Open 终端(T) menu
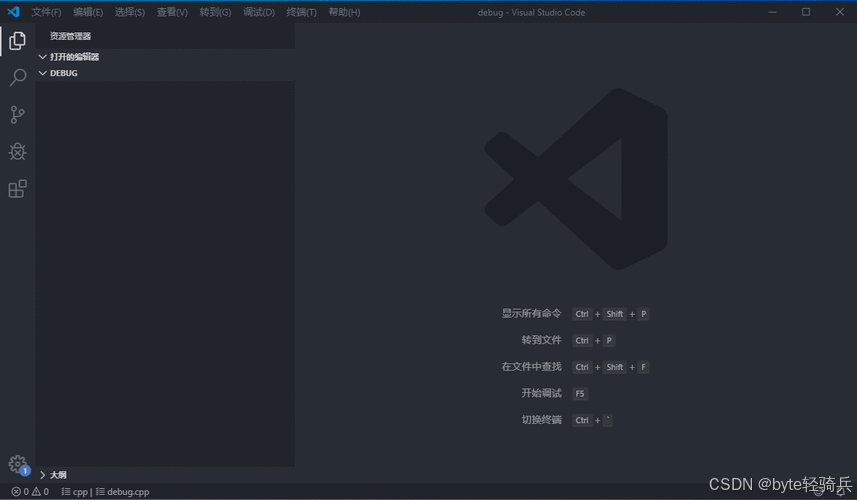This screenshot has height=500, width=857. click(302, 12)
